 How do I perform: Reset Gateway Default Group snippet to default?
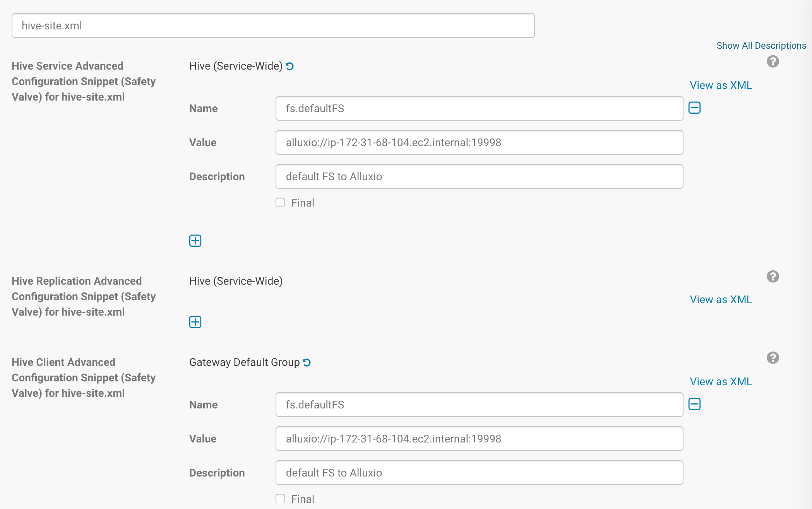coord(307,363)
